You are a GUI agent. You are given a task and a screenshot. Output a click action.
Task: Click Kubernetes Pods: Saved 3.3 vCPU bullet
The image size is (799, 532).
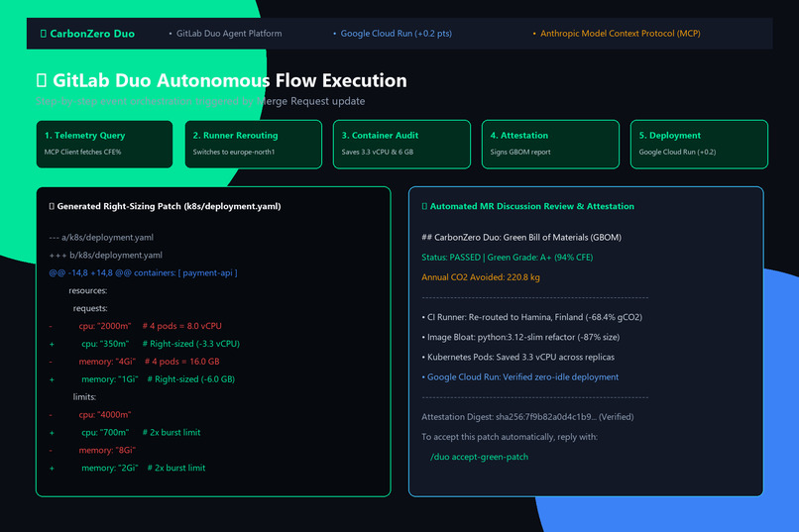518,357
